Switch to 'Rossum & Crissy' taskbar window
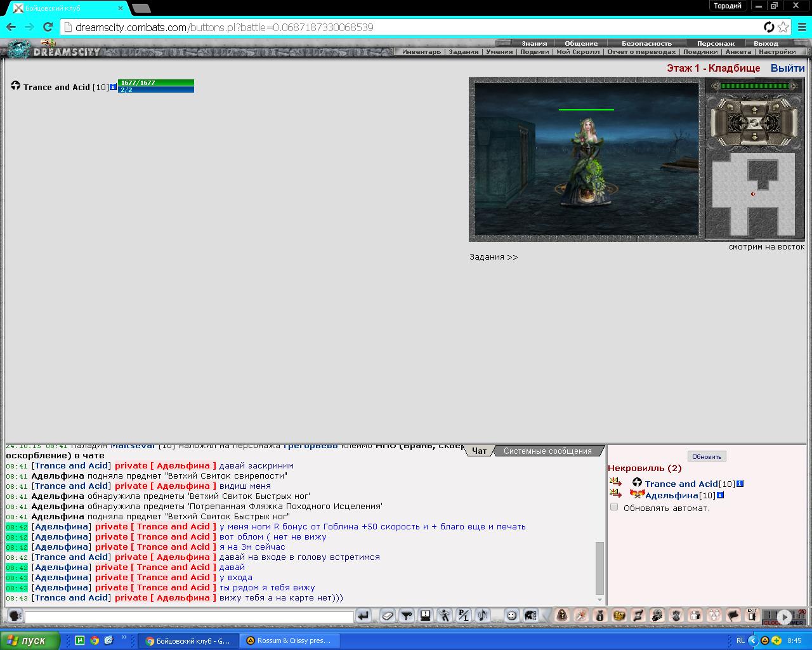The image size is (812, 650). click(x=289, y=640)
